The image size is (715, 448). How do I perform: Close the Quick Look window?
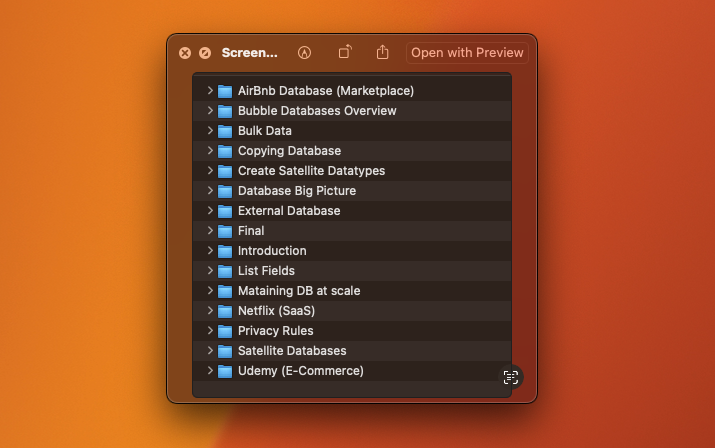[x=185, y=53]
